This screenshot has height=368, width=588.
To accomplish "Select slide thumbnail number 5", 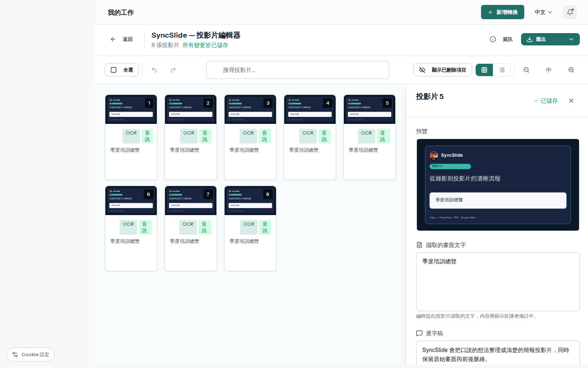I will coord(370,109).
